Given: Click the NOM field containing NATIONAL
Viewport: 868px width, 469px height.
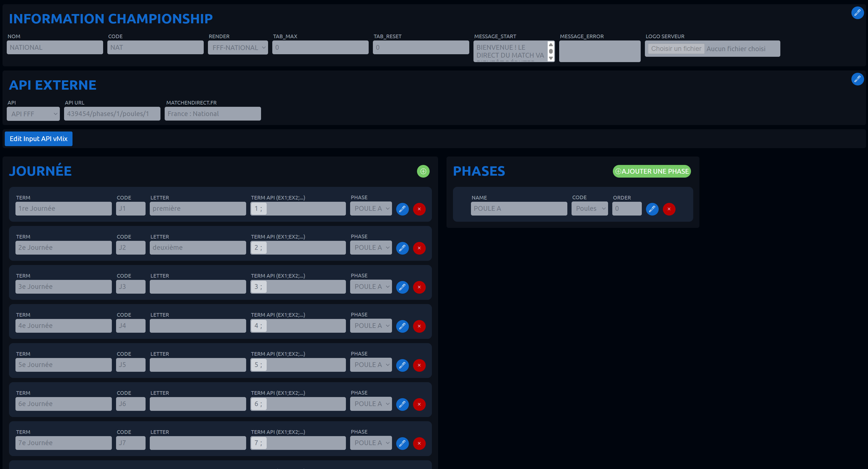Looking at the screenshot, I should coord(55,47).
